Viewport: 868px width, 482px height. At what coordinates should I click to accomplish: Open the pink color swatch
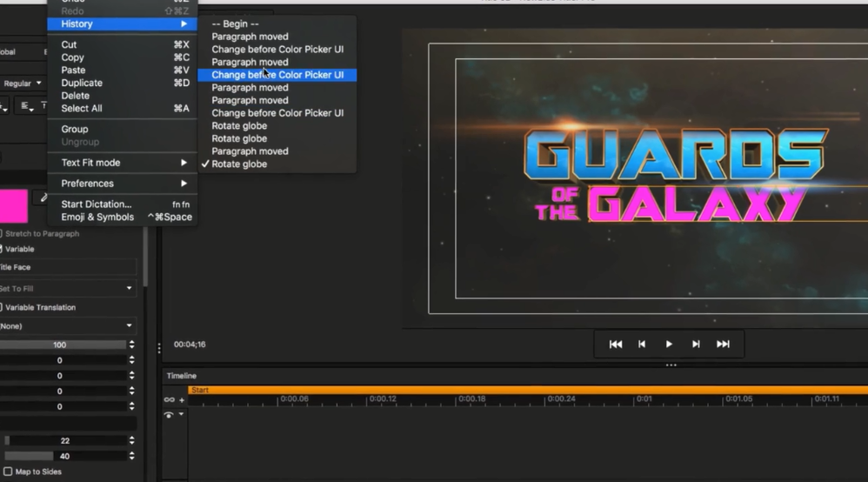[13, 207]
